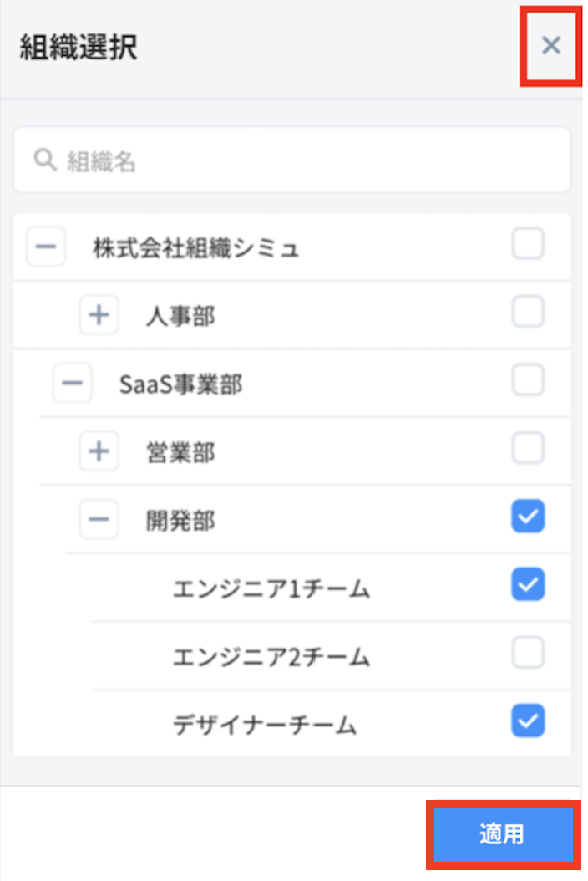
Task: Check the SaaS事業部 checkbox
Action: point(527,380)
